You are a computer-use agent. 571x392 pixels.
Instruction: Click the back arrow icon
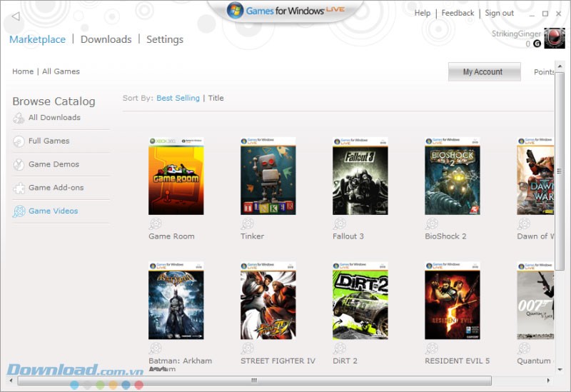click(16, 16)
